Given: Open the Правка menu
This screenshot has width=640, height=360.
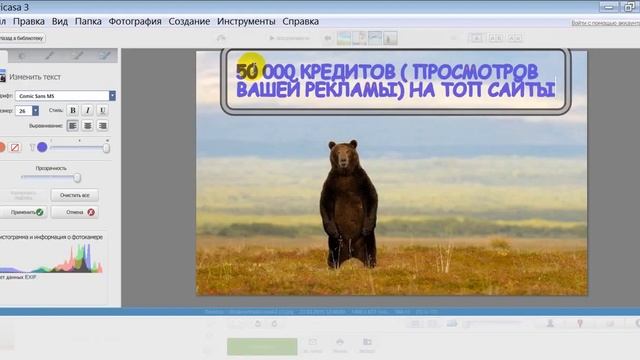Looking at the screenshot, I should [x=29, y=21].
